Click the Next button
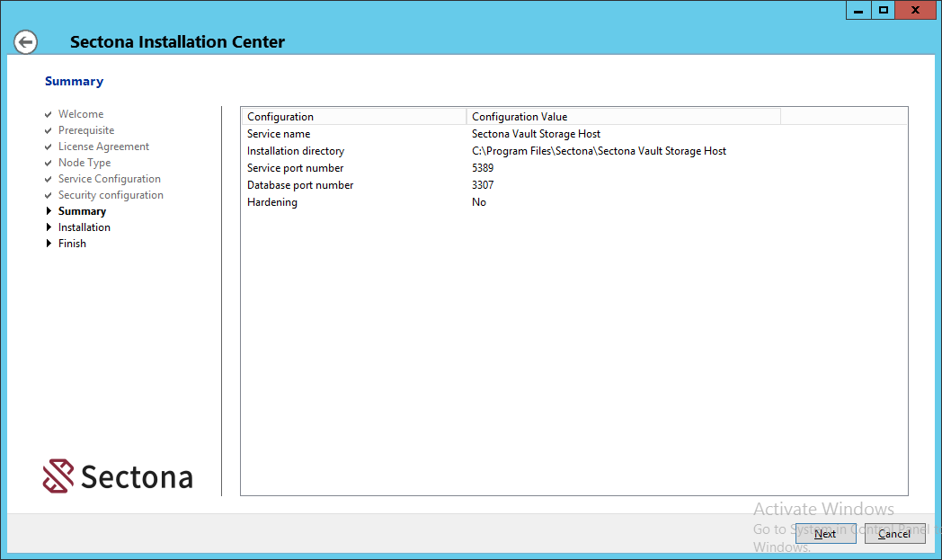 tap(825, 534)
